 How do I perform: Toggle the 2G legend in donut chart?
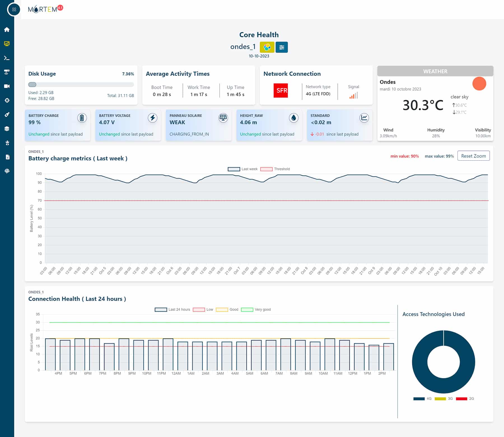pyautogui.click(x=465, y=399)
